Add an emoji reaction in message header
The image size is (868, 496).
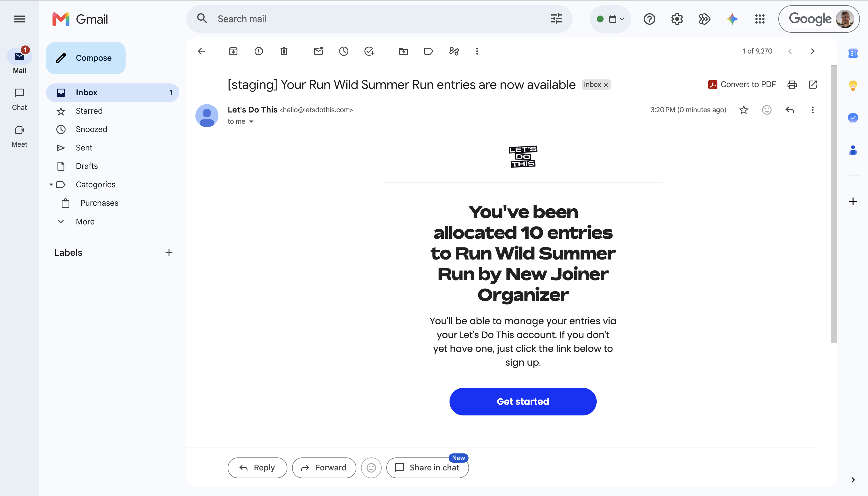point(767,110)
